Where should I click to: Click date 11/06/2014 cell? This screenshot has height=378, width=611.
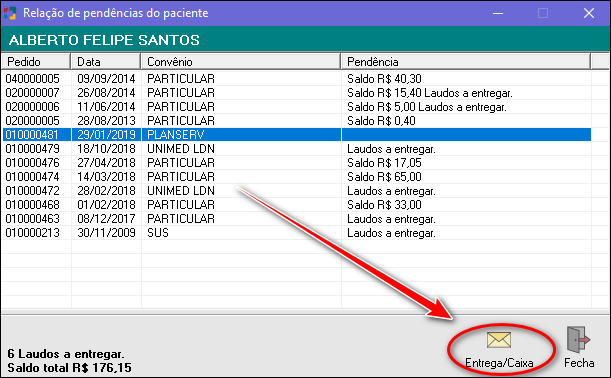tap(106, 107)
